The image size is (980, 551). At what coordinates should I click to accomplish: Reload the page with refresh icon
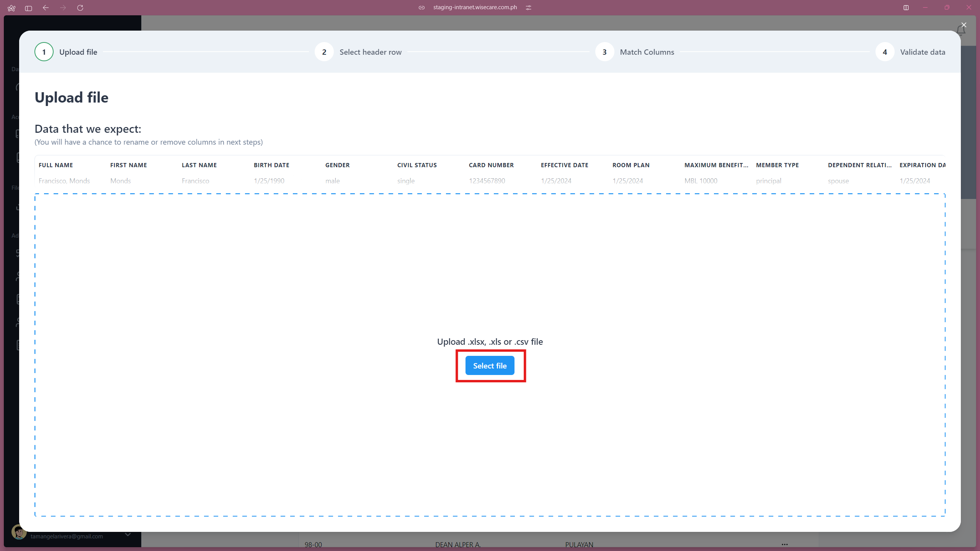[80, 8]
